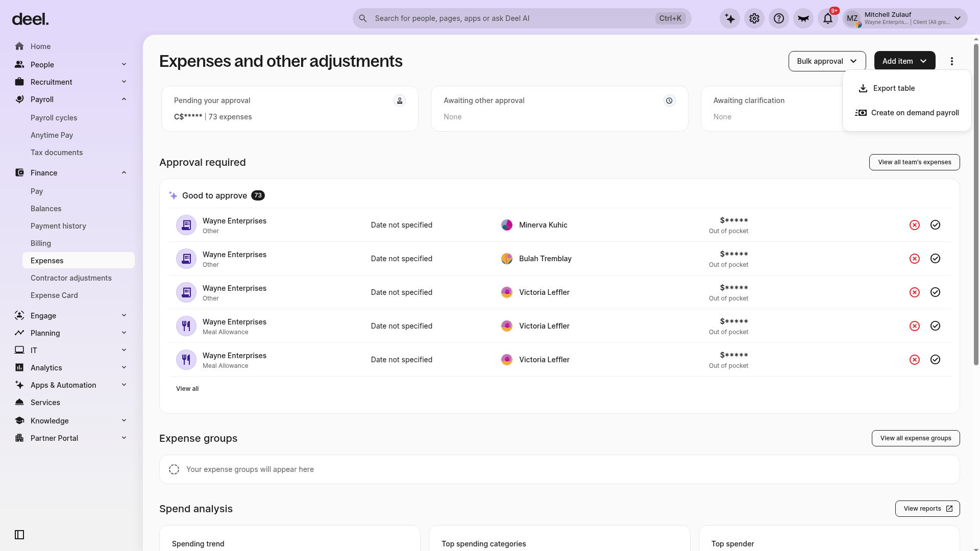
Task: Reject Bulah Tremblay's expense
Action: [915, 259]
